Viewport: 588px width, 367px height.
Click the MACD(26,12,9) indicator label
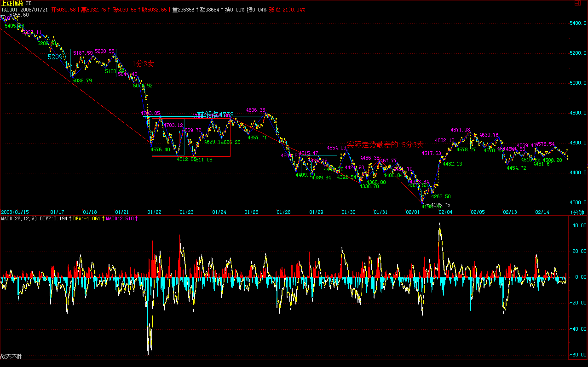point(19,218)
